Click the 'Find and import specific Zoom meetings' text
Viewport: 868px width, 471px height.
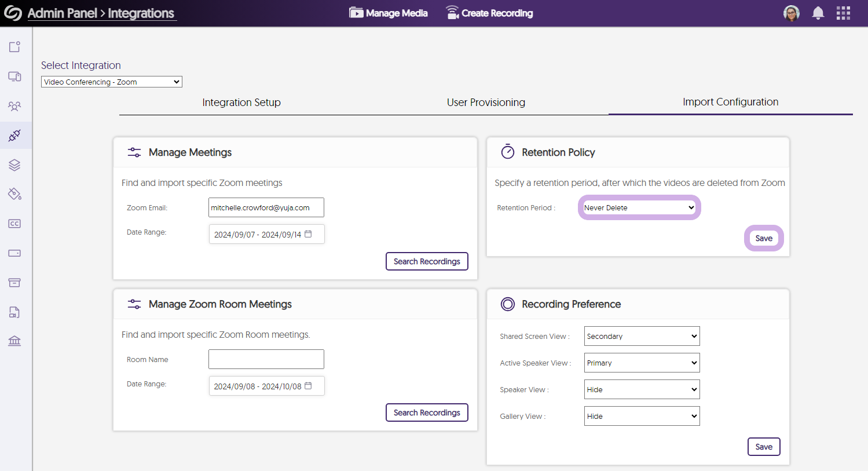[x=202, y=183]
